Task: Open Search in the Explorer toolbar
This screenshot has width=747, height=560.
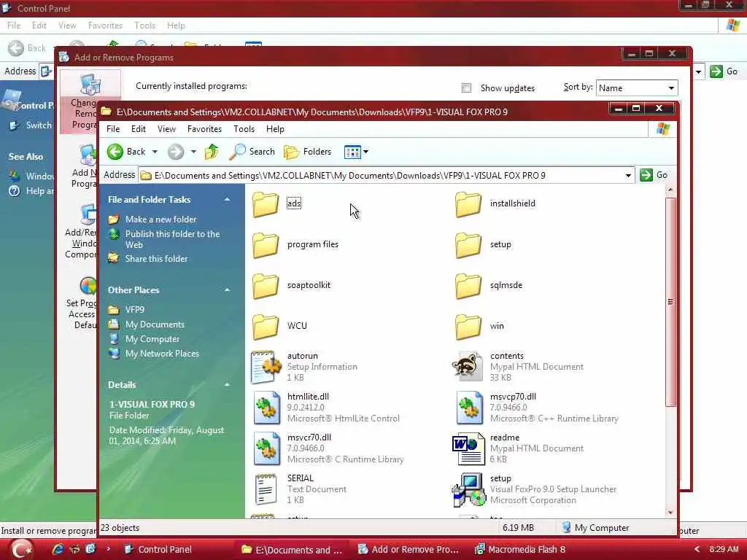Action: point(252,152)
